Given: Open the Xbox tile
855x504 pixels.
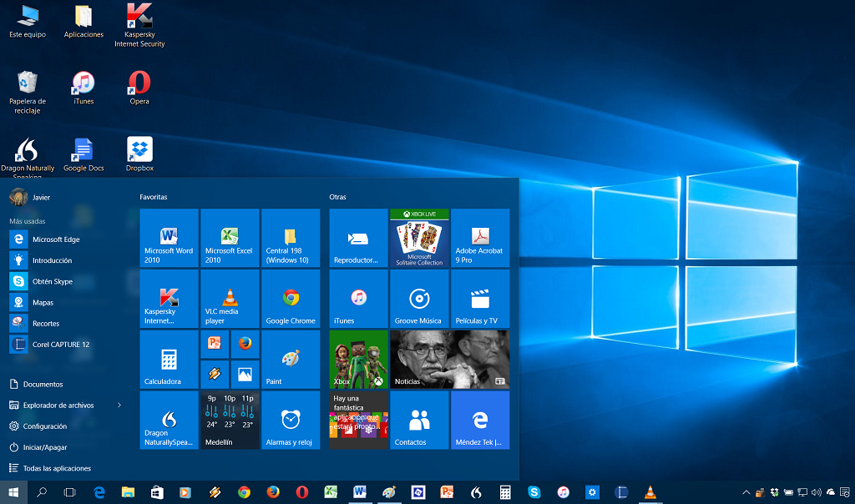Looking at the screenshot, I should coord(358,360).
